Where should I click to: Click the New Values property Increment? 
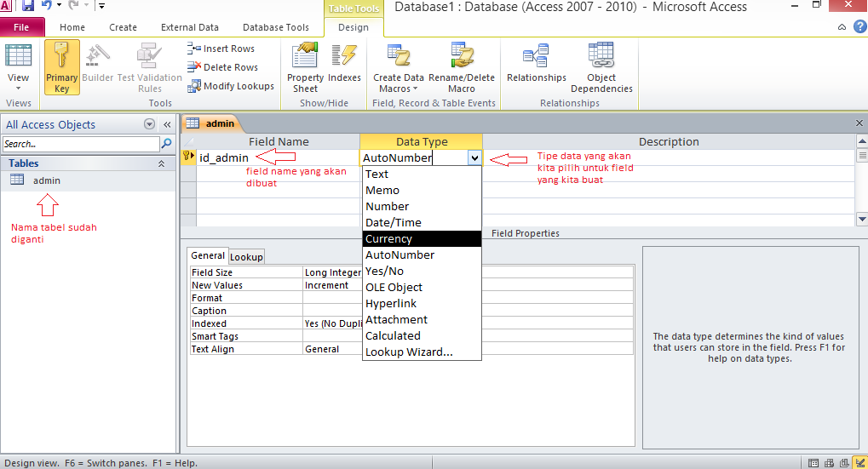326,285
